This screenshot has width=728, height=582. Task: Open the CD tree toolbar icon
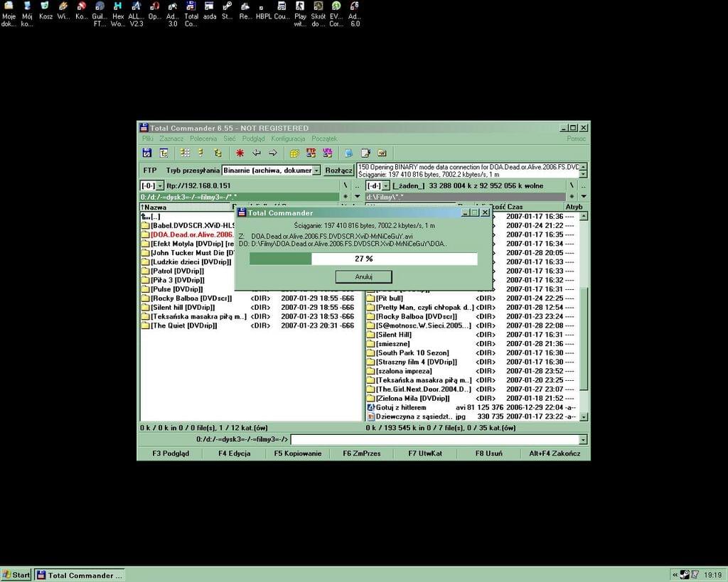point(164,153)
